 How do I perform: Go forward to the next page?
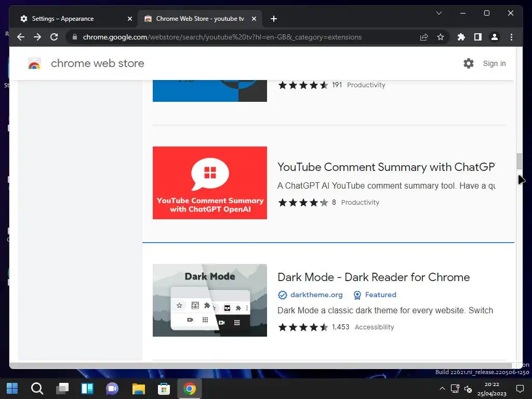pos(37,37)
